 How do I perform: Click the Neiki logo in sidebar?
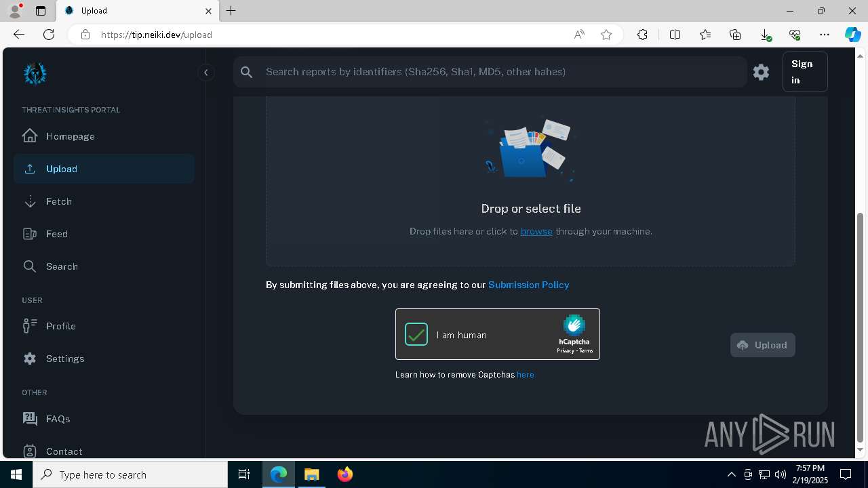coord(35,73)
